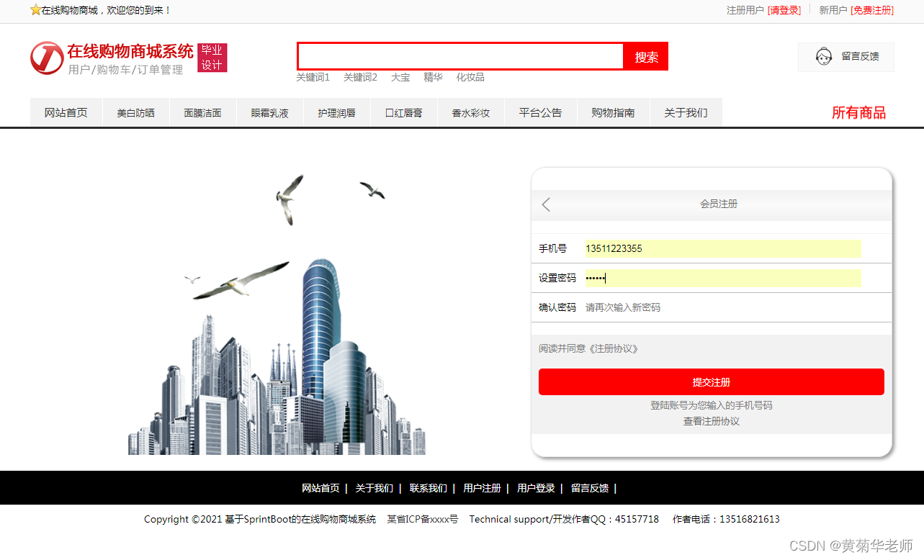Open the 留言反馈 feedback button
This screenshot has width=924, height=560.
[846, 57]
